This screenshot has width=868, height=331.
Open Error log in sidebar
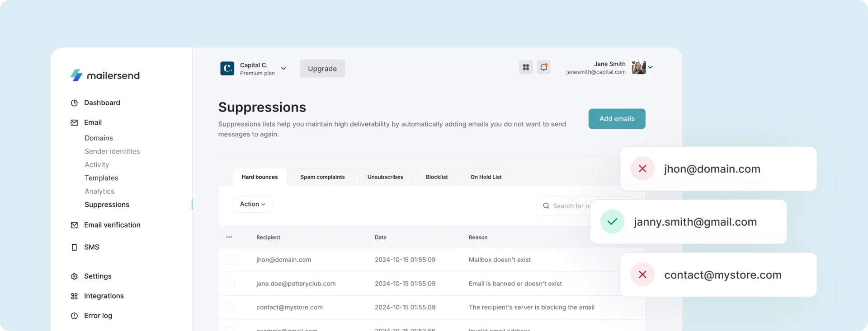coord(98,316)
